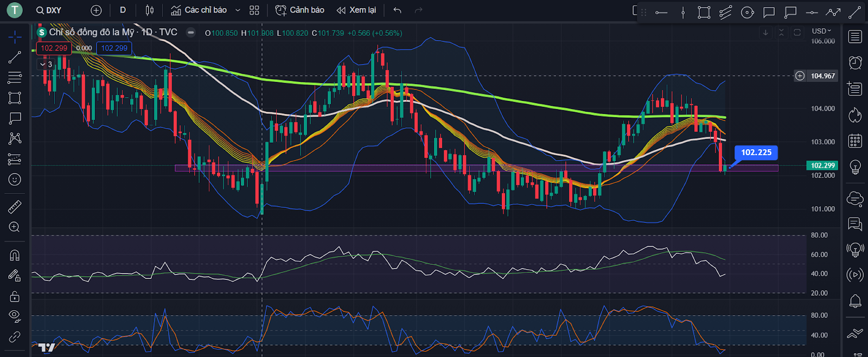Image resolution: width=868 pixels, height=357 pixels.
Task: Open the alarm clock alerts panel
Action: click(855, 63)
